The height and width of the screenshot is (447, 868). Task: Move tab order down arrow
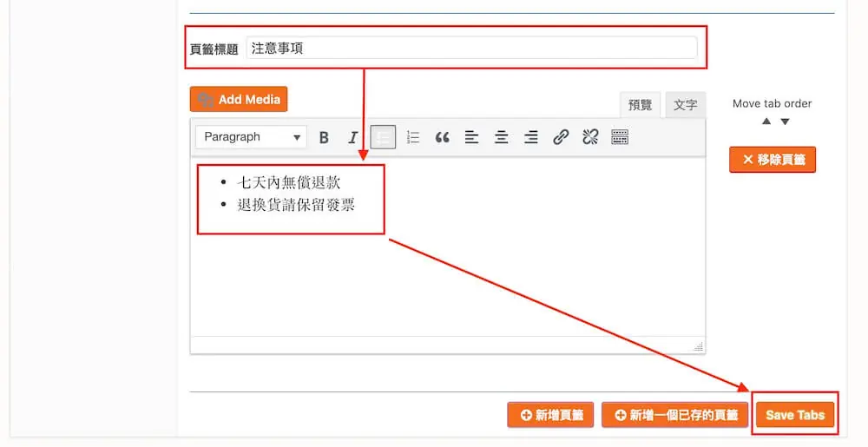coord(785,122)
